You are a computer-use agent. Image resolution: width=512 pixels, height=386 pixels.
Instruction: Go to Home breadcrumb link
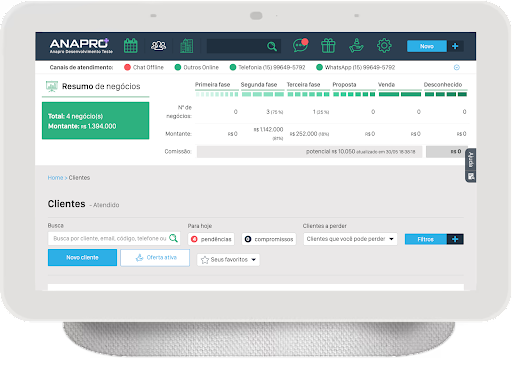coord(55,178)
